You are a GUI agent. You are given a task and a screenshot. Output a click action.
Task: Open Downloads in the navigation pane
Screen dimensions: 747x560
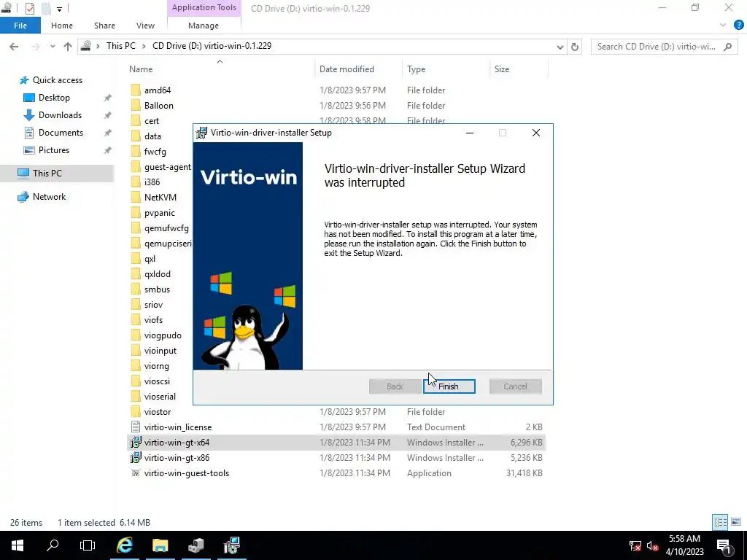pos(60,115)
